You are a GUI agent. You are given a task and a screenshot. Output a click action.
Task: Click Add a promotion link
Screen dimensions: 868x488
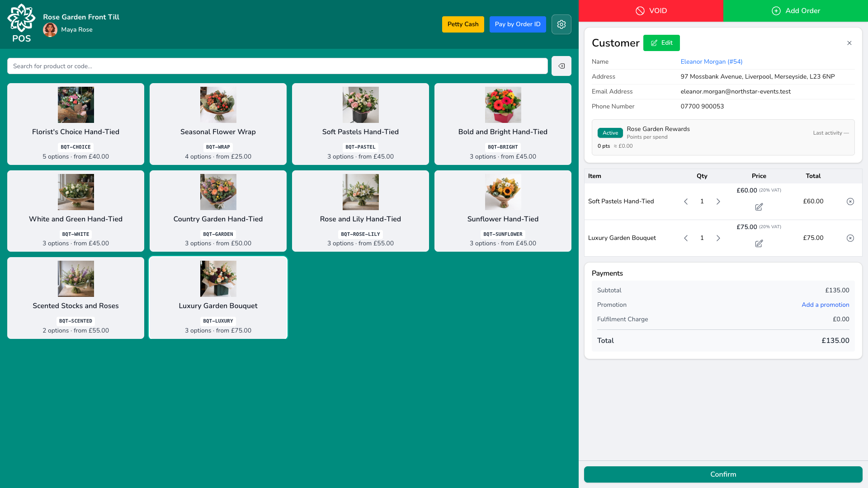[x=825, y=305]
